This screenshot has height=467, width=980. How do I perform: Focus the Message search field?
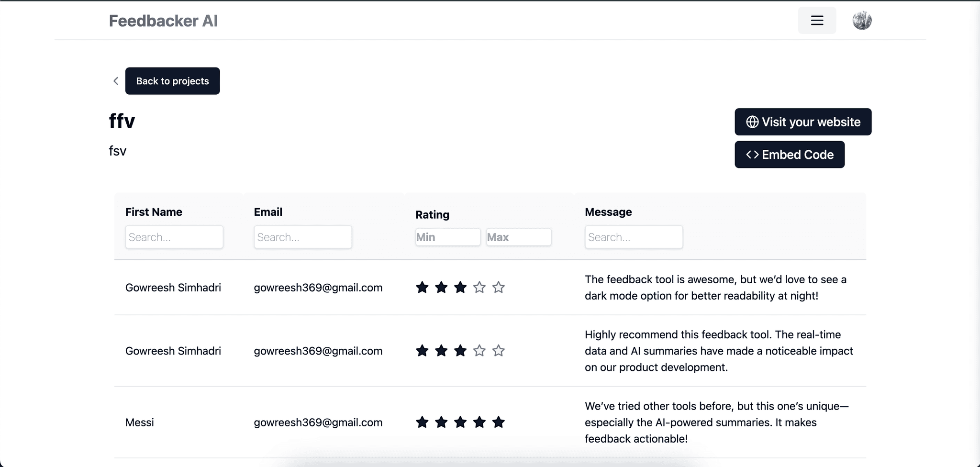click(634, 237)
